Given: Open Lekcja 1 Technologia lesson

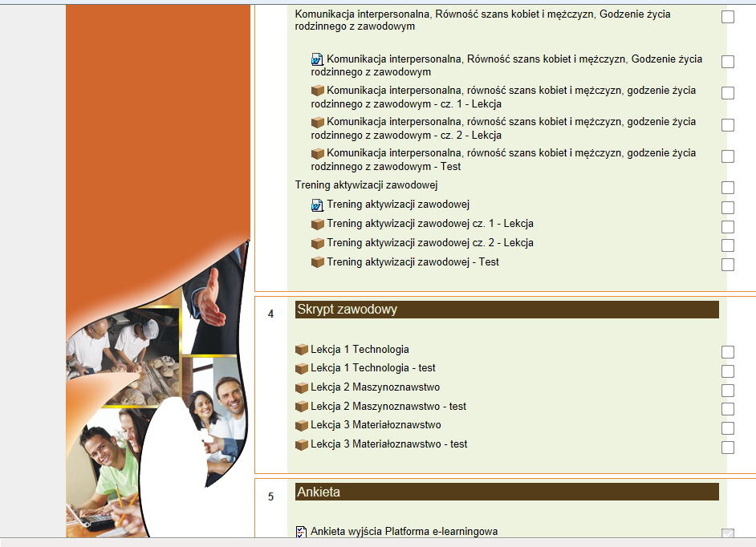Looking at the screenshot, I should [360, 350].
